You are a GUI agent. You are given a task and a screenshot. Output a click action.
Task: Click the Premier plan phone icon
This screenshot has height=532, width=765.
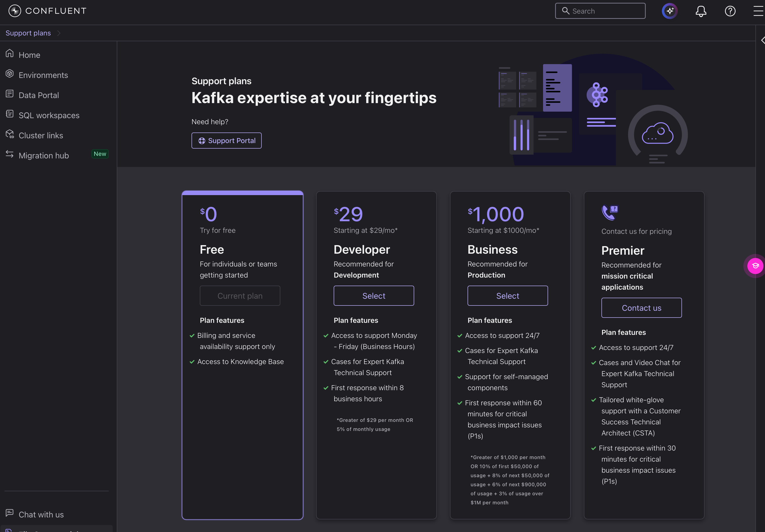[x=610, y=213]
